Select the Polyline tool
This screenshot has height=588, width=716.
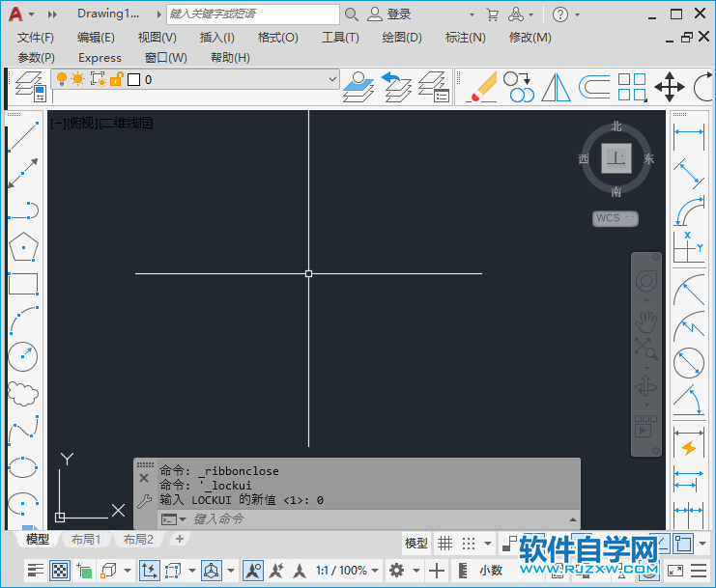[24, 210]
